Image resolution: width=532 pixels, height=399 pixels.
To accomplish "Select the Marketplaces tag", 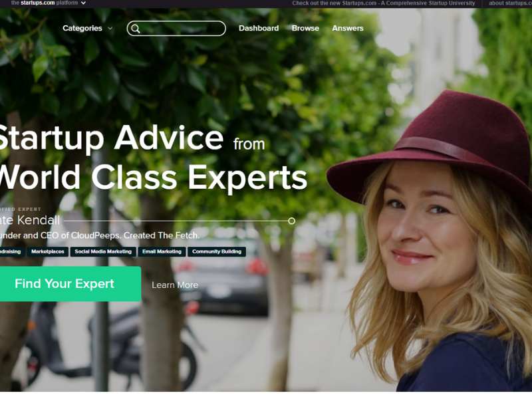I will 47,251.
